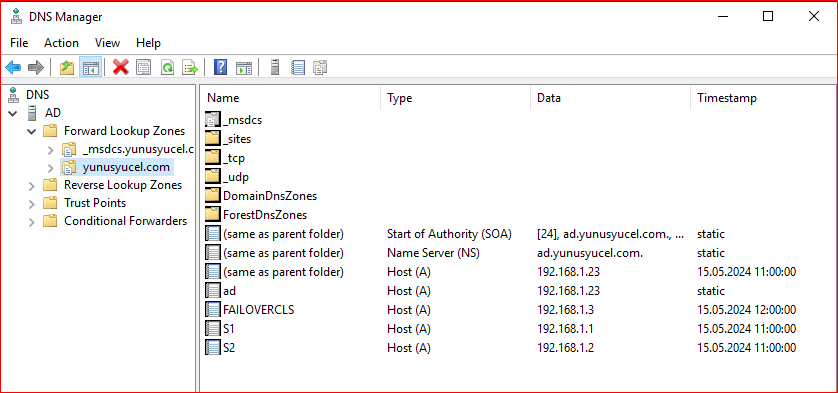Image resolution: width=838 pixels, height=393 pixels.
Task: Click the _sites folder icon
Action: [213, 139]
